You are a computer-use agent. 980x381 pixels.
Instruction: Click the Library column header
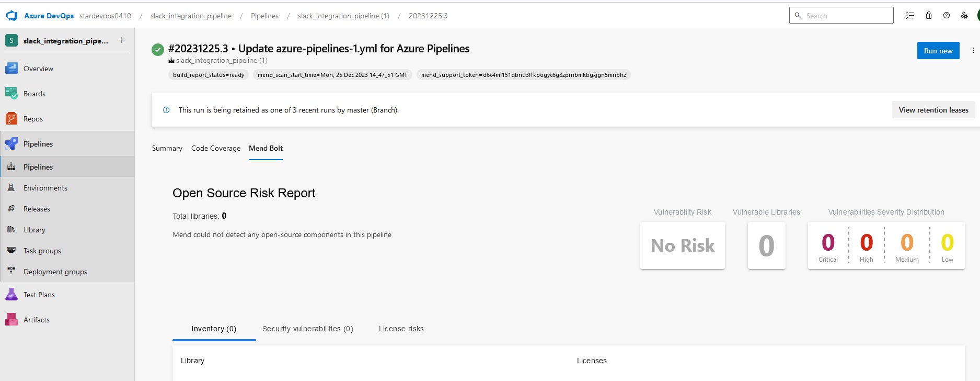(192, 361)
